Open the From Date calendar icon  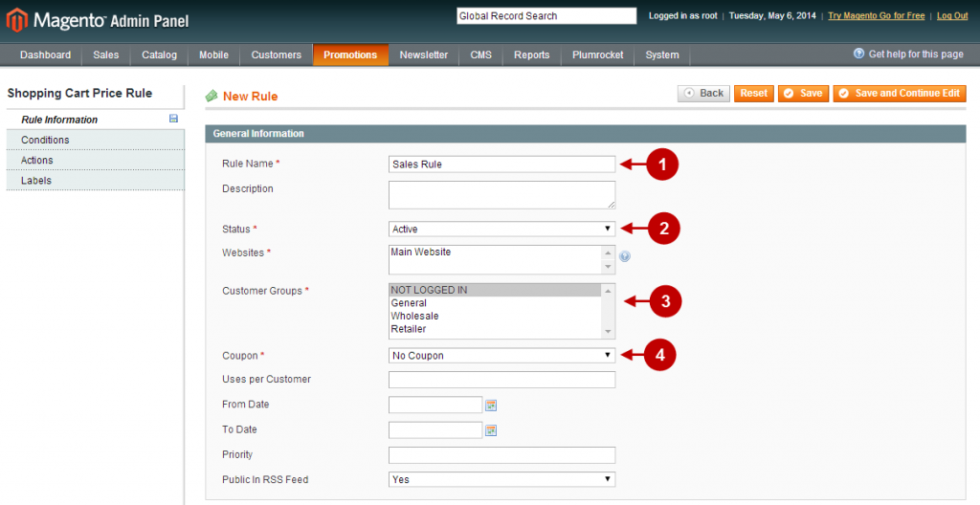[x=491, y=405]
